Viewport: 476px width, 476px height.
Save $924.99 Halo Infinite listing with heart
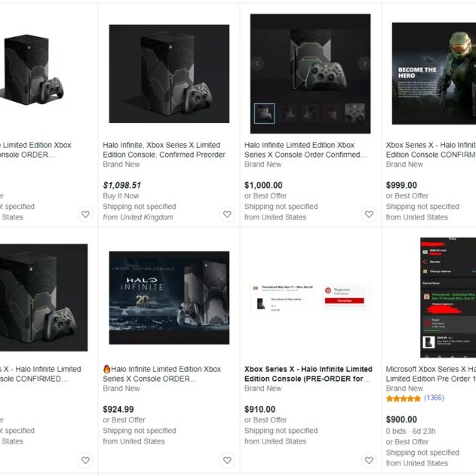click(x=227, y=460)
